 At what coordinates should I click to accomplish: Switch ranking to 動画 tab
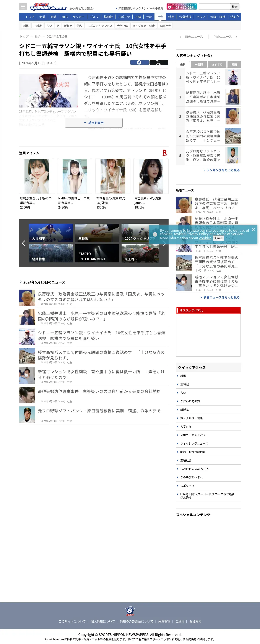click(x=234, y=65)
